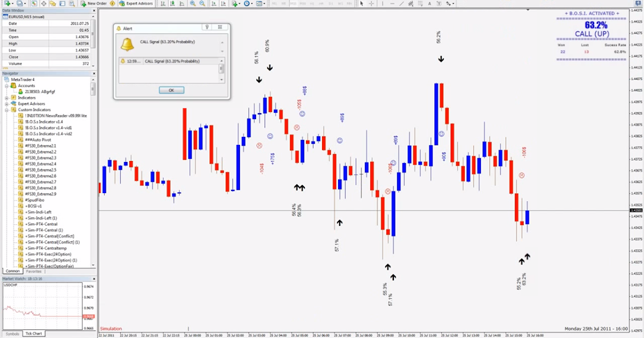
Task: Toggle the Data Window toolbar icon
Action: tap(44, 3)
